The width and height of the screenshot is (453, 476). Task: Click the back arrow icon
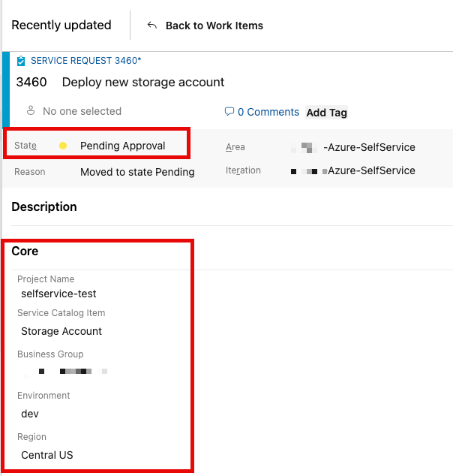pyautogui.click(x=152, y=26)
